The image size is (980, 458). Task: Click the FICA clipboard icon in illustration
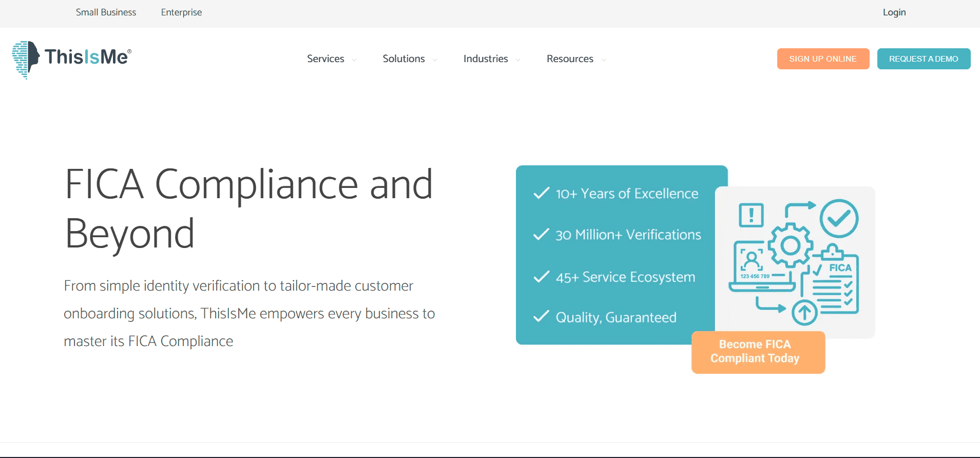(x=835, y=280)
